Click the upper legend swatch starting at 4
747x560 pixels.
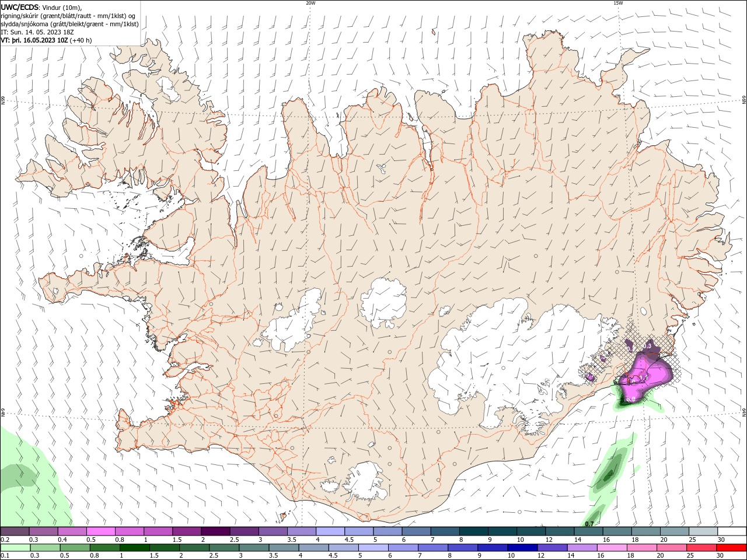[x=330, y=531]
